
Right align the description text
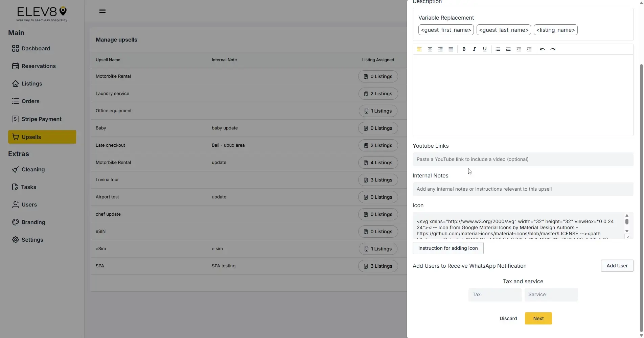[440, 49]
